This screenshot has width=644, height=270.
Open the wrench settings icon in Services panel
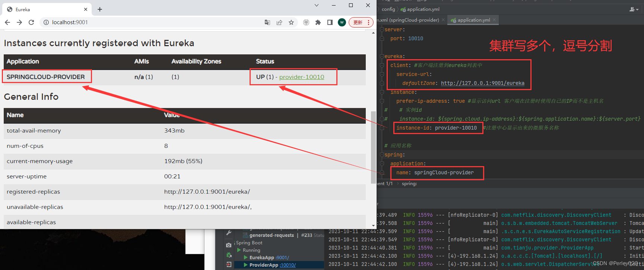pos(229,233)
